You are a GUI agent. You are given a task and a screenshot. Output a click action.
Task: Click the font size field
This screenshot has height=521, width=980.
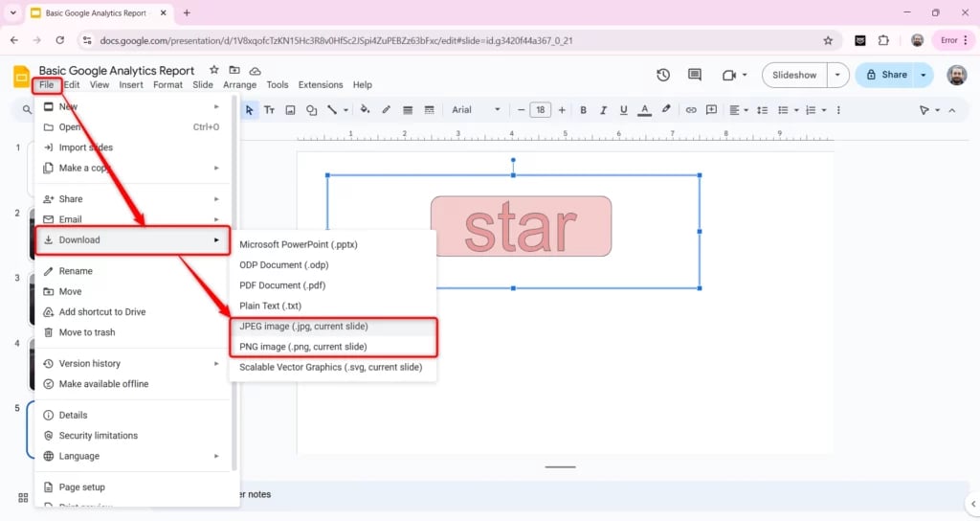[541, 110]
